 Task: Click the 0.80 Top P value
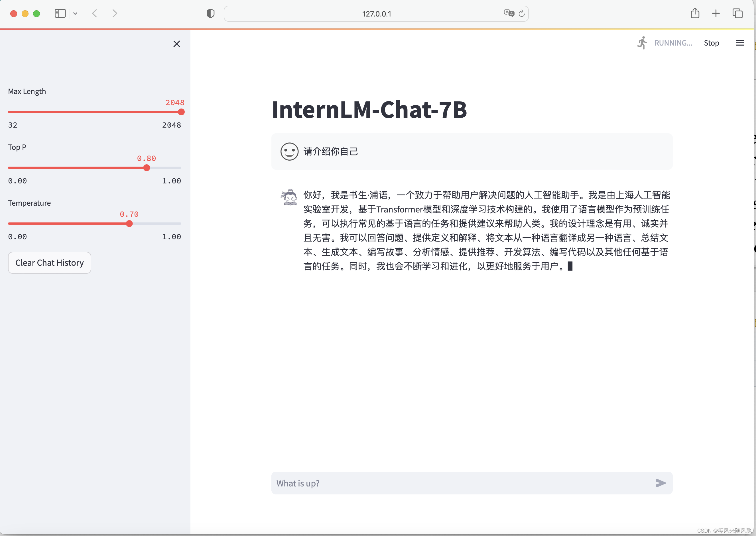[146, 158]
